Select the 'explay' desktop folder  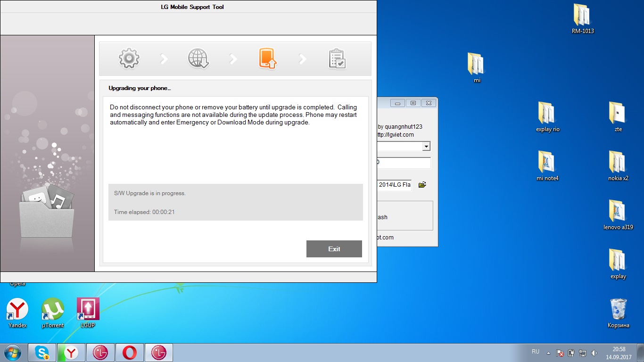618,264
